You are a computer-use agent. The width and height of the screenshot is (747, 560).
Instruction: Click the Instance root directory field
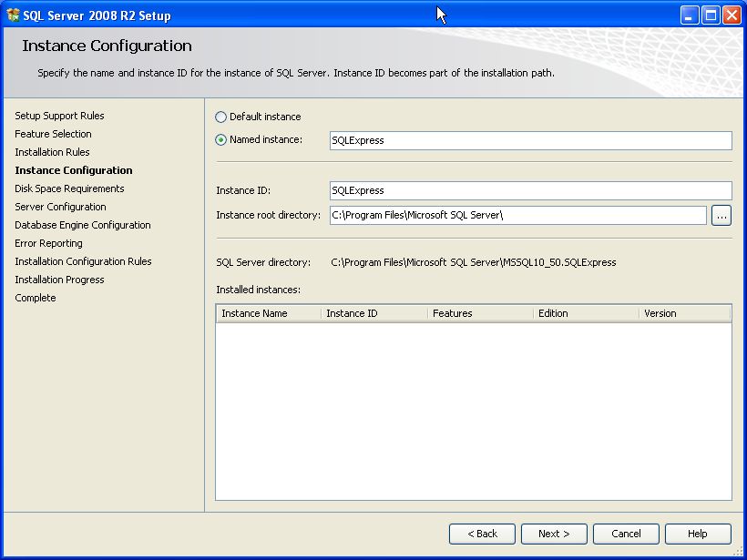click(x=517, y=215)
